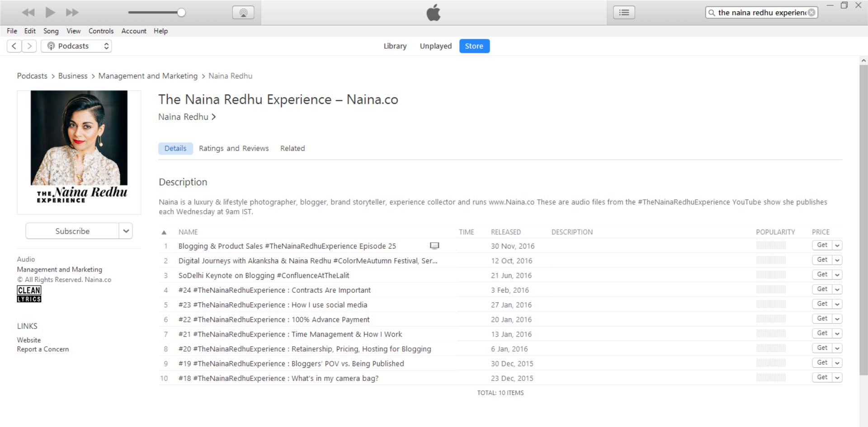
Task: Click the video icon beside Episode 25
Action: click(434, 246)
